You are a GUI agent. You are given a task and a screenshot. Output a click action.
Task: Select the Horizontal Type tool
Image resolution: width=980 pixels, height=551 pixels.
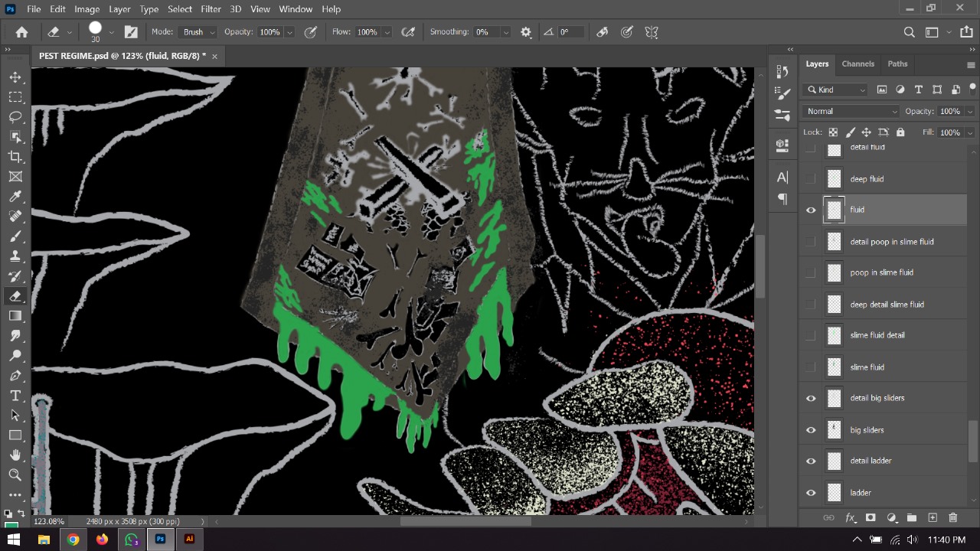(x=15, y=396)
